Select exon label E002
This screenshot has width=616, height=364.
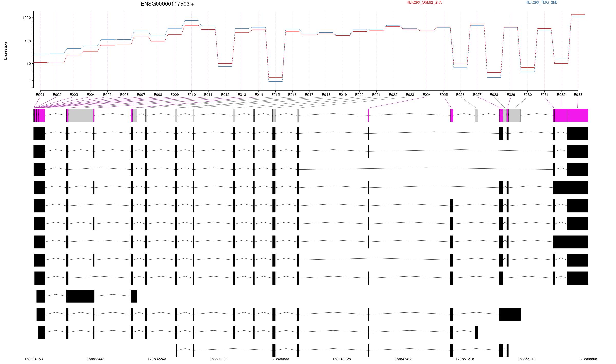pyautogui.click(x=57, y=95)
